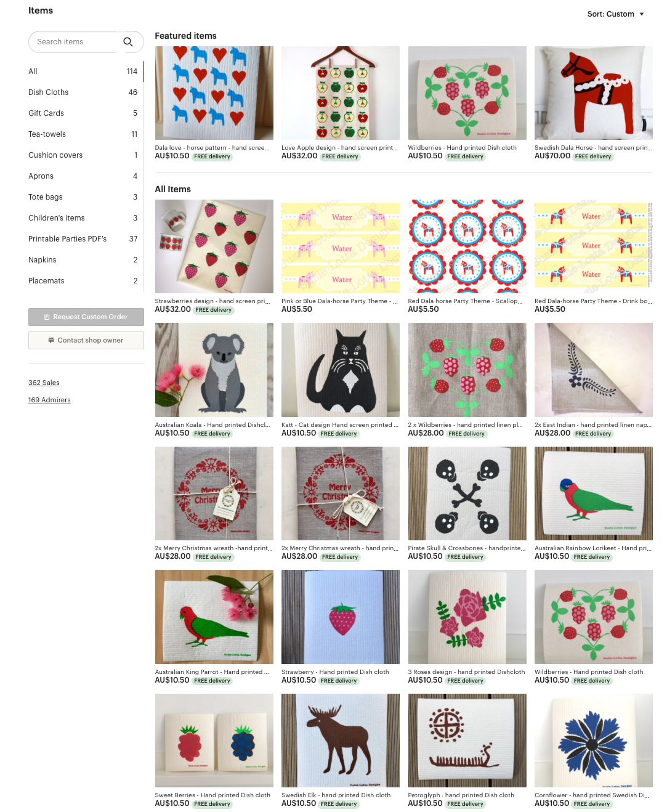Click Request Custom Order button

86,317
